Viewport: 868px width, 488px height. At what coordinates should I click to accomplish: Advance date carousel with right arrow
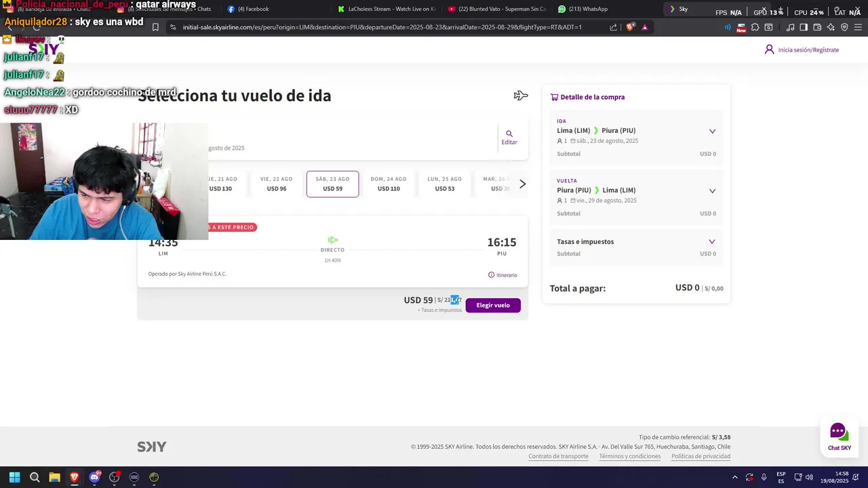pyautogui.click(x=522, y=184)
